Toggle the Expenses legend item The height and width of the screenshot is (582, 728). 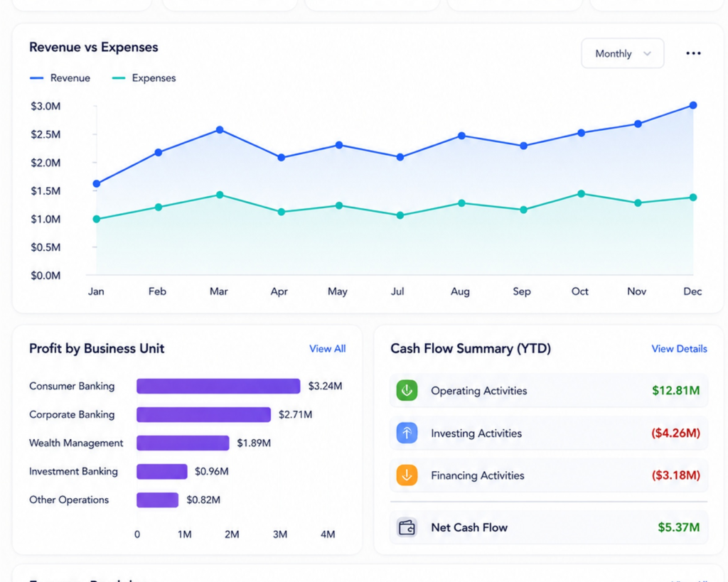[144, 78]
